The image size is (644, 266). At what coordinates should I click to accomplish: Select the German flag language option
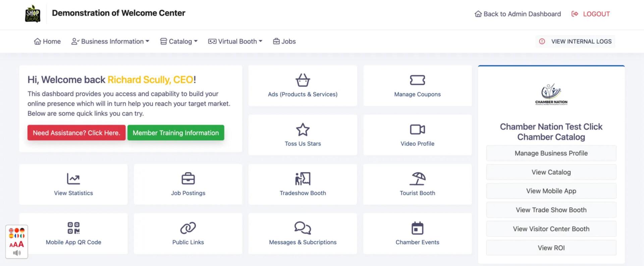tap(22, 230)
